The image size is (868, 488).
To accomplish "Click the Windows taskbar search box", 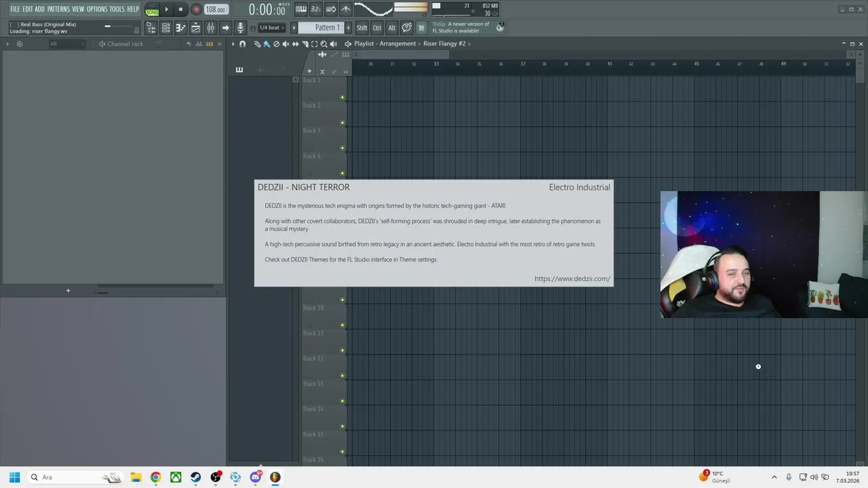I will pyautogui.click(x=75, y=477).
